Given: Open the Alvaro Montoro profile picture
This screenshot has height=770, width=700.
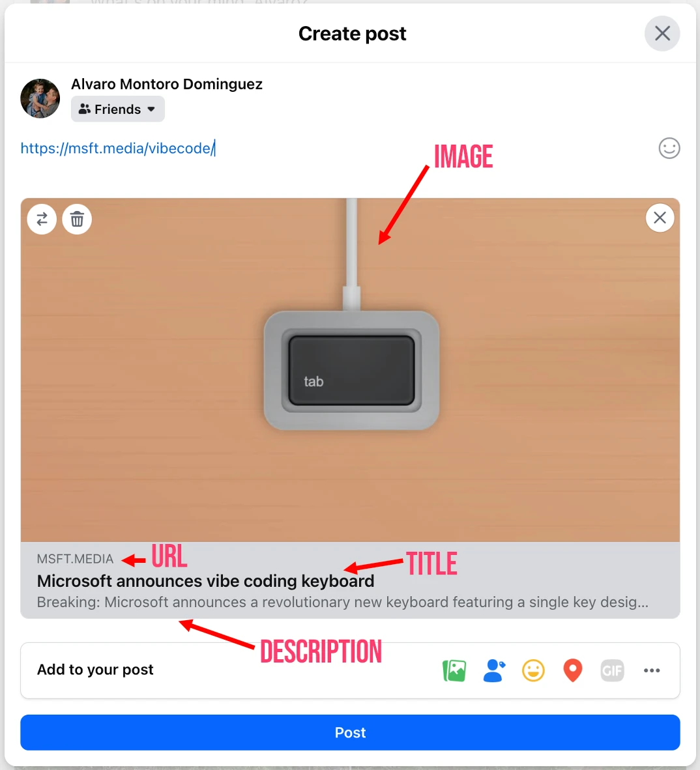Looking at the screenshot, I should 40,98.
